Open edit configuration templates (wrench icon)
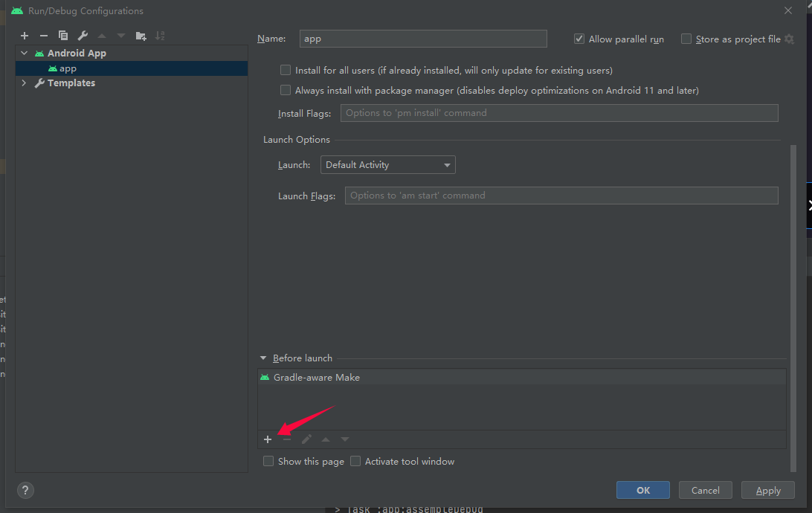 (x=82, y=35)
